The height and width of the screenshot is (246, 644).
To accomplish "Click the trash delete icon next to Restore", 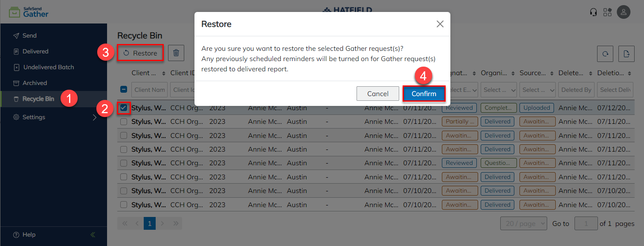I will 175,53.
